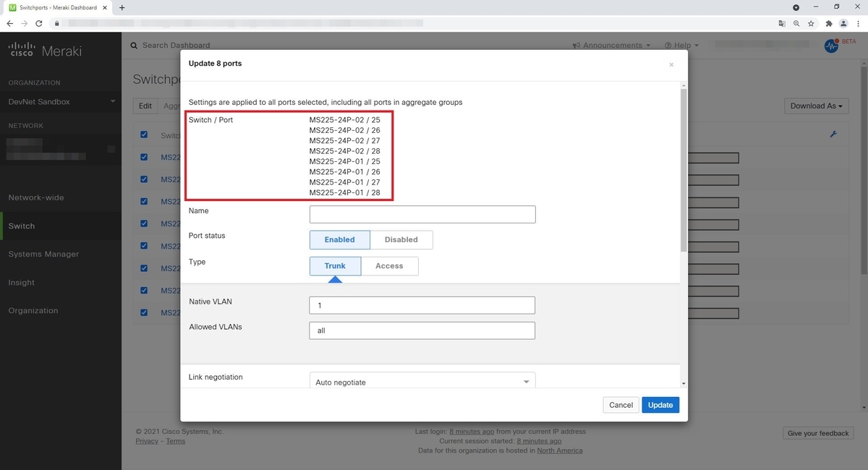
Task: Click the Update button
Action: [660, 405]
